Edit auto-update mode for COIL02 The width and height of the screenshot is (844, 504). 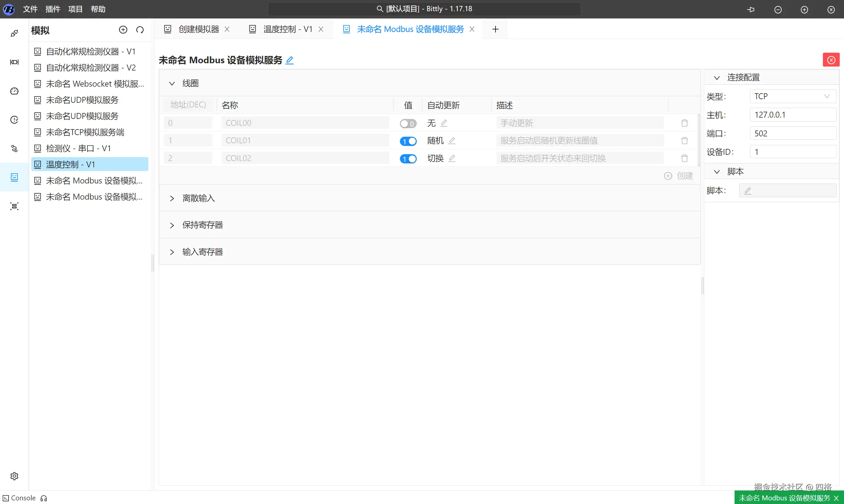452,158
